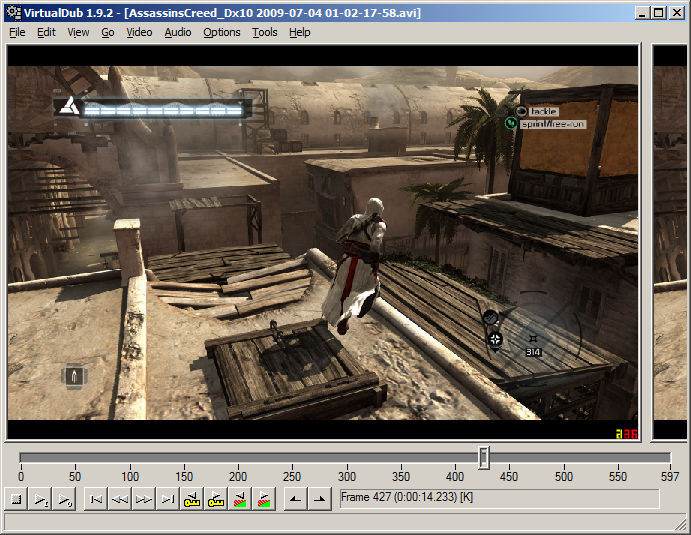
Task: Click the position slider thumb at frame 427
Action: tap(483, 457)
